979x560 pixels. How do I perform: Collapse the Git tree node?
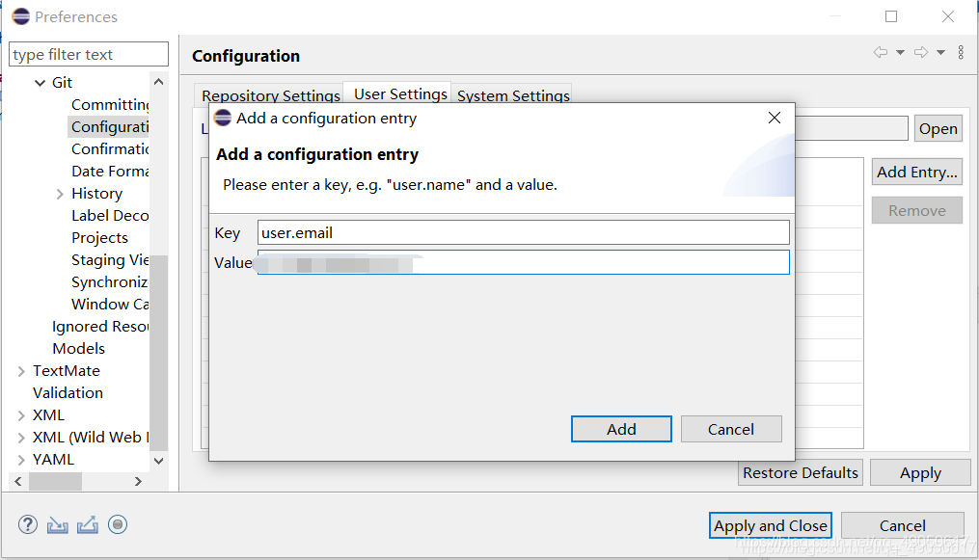[x=40, y=82]
